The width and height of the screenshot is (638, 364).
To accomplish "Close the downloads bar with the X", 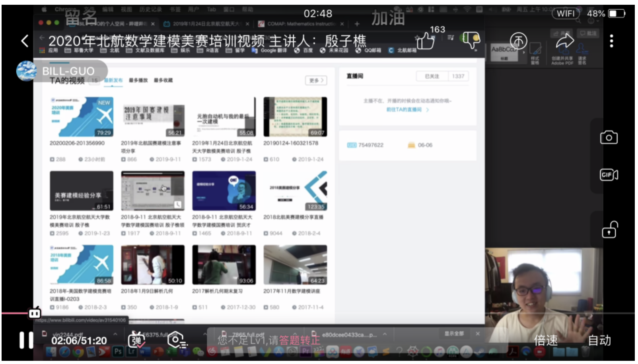I will click(x=478, y=334).
